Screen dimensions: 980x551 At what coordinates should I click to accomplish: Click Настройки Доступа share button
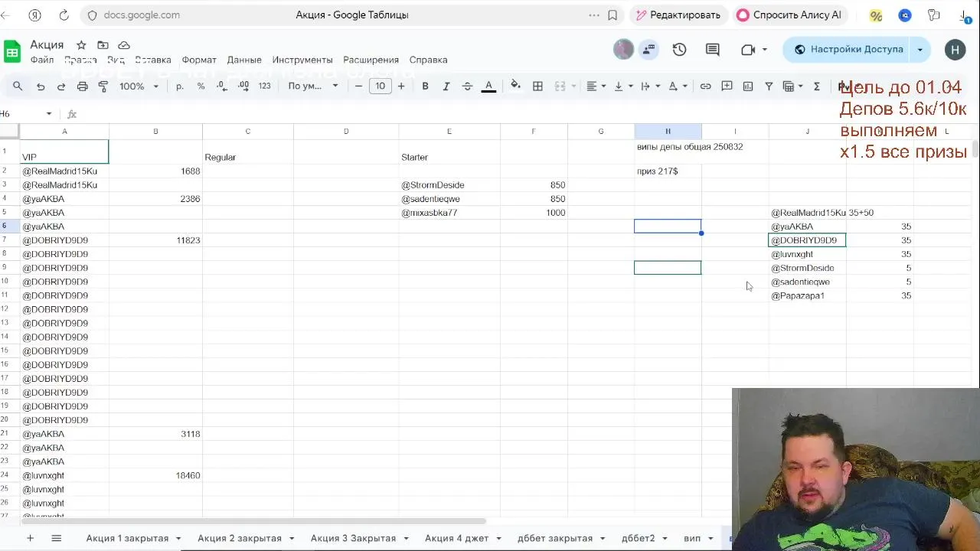click(848, 50)
